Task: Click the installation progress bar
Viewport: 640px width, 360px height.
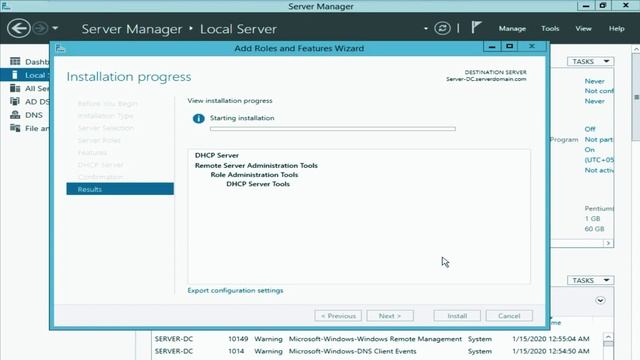Action: [333, 129]
